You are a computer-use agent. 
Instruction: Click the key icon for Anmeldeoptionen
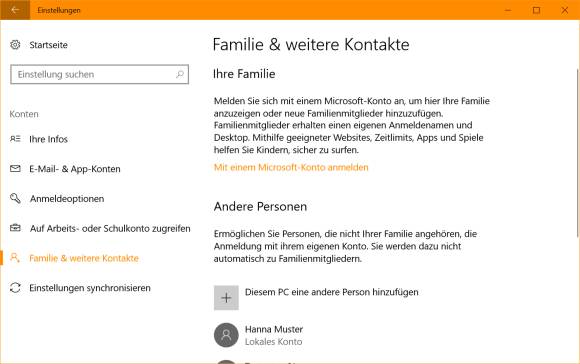point(15,198)
